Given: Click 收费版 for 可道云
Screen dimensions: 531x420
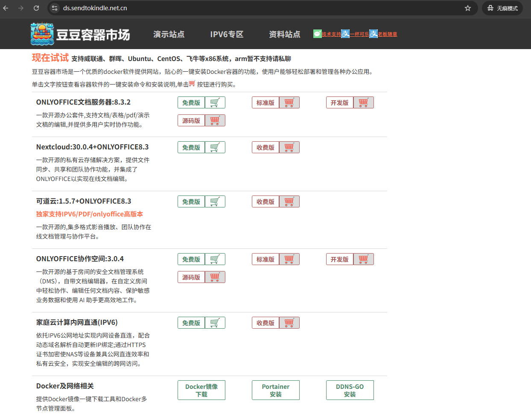Looking at the screenshot, I should [265, 201].
